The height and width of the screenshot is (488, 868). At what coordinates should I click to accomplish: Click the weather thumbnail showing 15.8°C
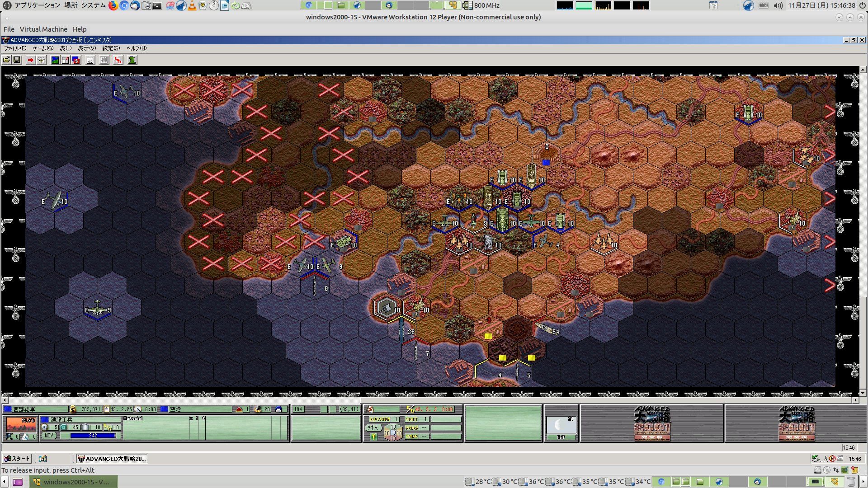coord(20,425)
